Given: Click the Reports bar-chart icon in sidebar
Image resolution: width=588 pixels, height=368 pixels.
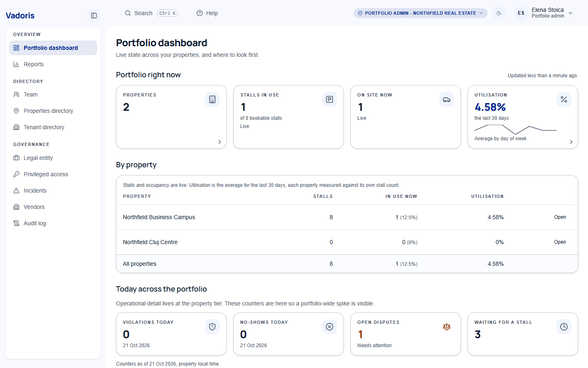Looking at the screenshot, I should (x=16, y=64).
